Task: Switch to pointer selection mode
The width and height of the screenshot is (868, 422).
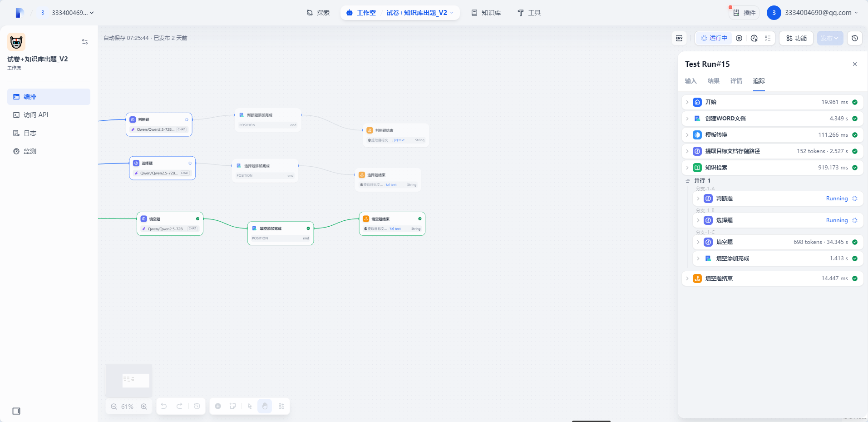Action: coord(250,406)
